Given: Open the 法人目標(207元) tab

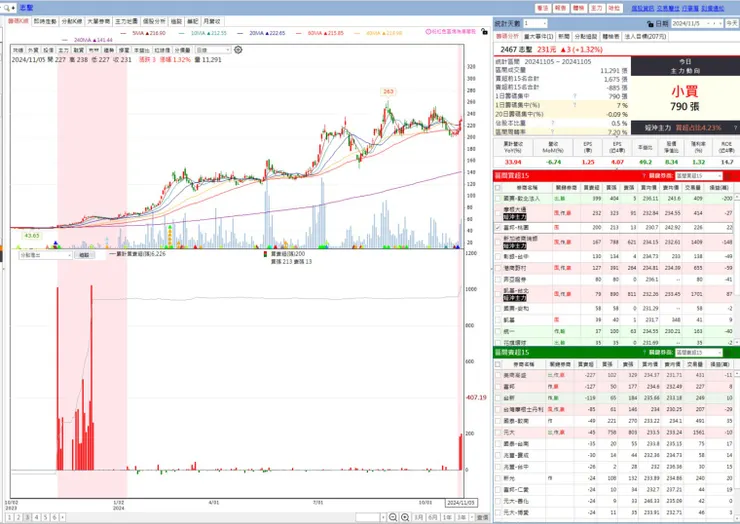Looking at the screenshot, I should pyautogui.click(x=645, y=36).
